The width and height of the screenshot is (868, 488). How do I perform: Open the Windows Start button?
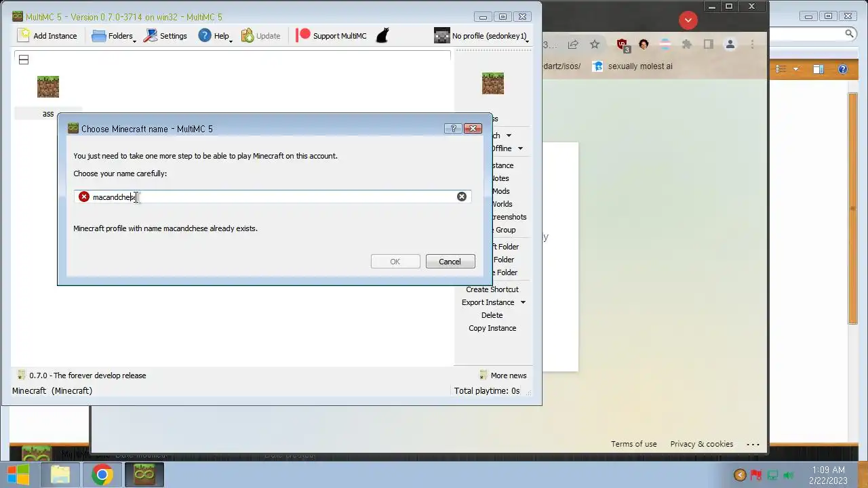tap(18, 474)
